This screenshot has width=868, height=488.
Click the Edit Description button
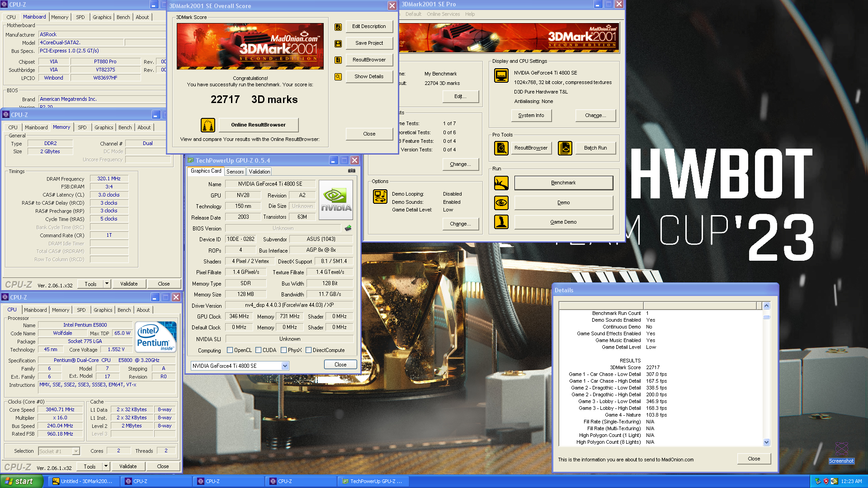point(369,27)
